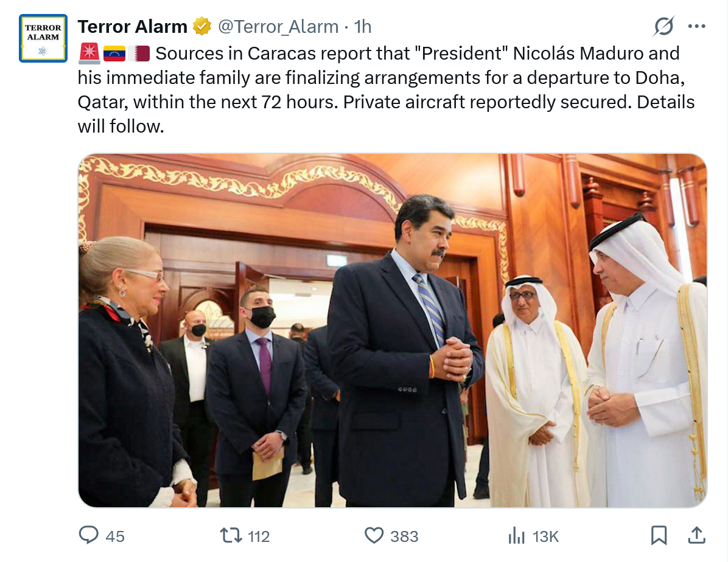
Task: Open the Terror Alarm profile avatar
Action: 43,38
